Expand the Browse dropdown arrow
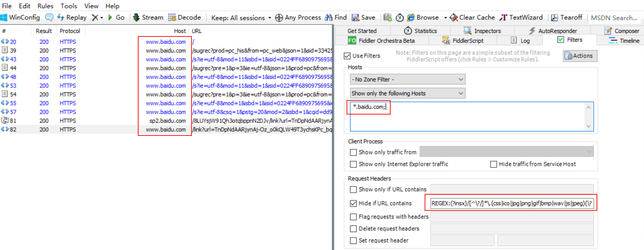The height and width of the screenshot is (250, 644). coord(445,18)
